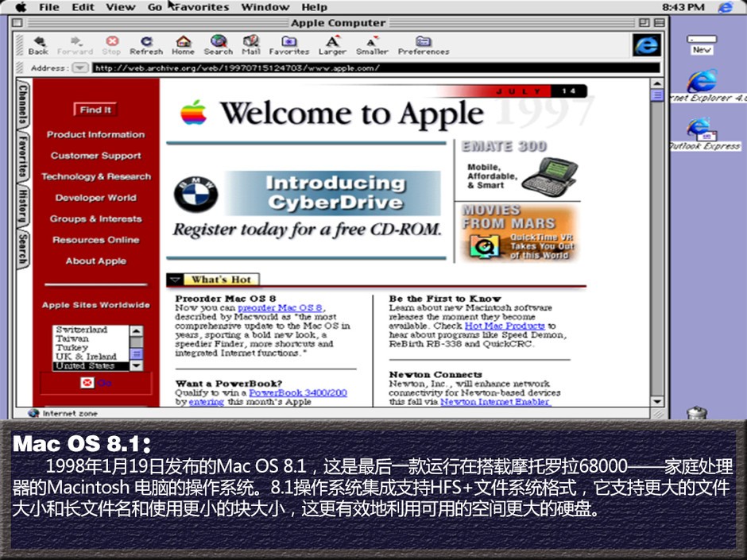
Task: Click the page scrollbar down arrow
Action: (x=657, y=401)
